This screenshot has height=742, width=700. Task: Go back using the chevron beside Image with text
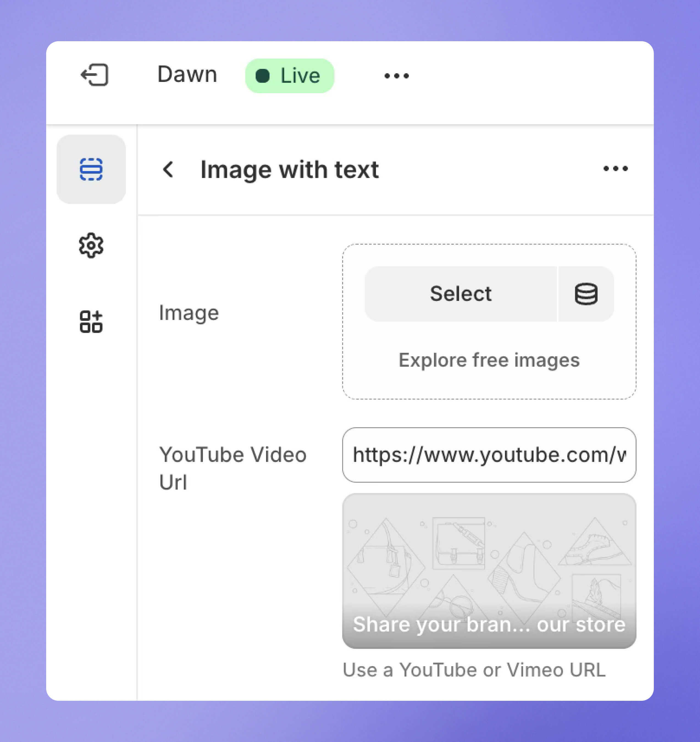[x=168, y=170]
